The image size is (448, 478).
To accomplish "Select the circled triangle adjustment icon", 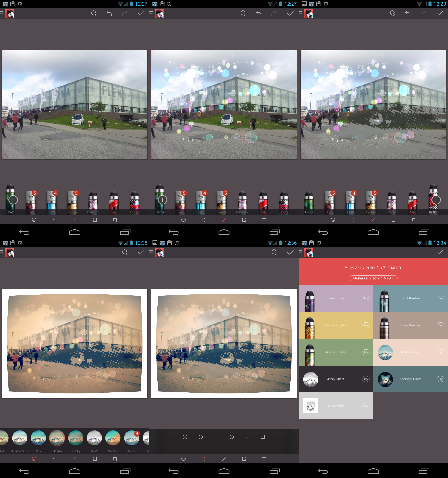I will coord(232,437).
